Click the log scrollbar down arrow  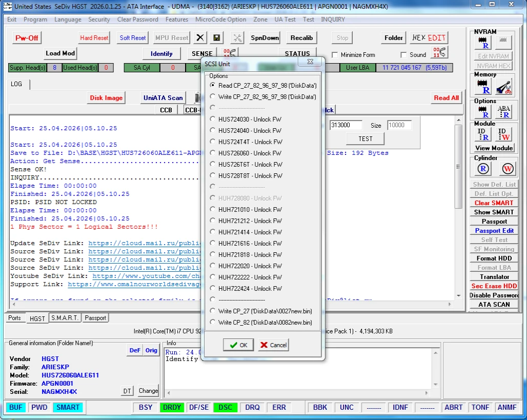[x=459, y=295]
